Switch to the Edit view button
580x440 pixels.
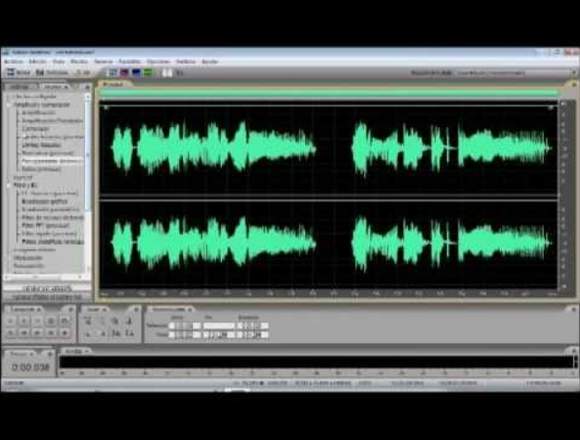tap(18, 72)
